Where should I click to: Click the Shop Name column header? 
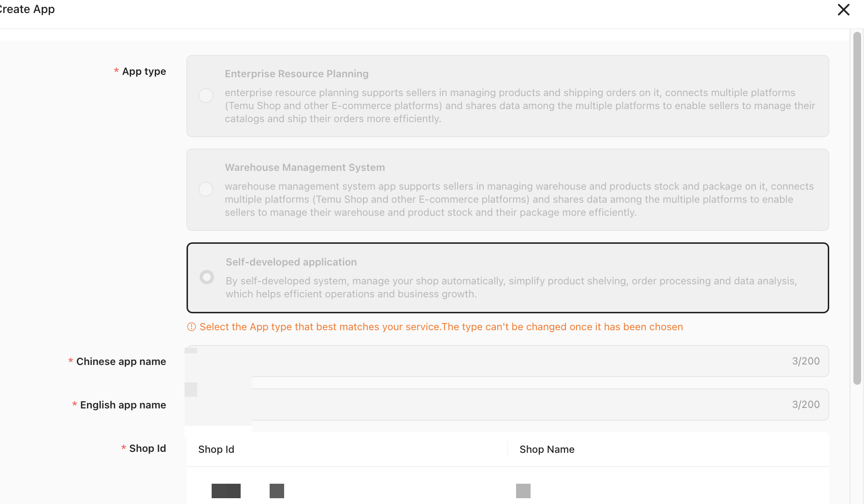click(x=547, y=449)
